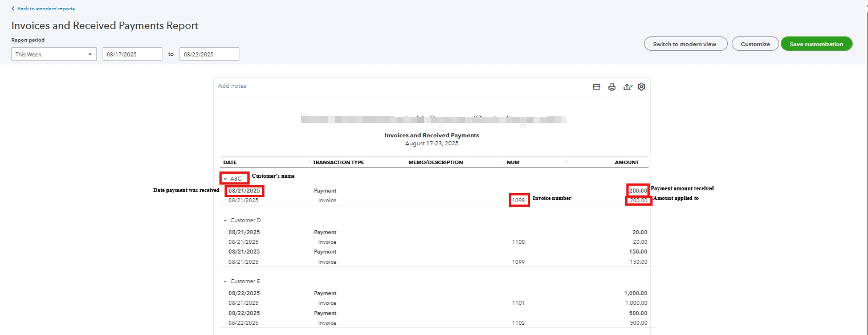Open the export report icon menu
This screenshot has width=868, height=335.
point(627,87)
